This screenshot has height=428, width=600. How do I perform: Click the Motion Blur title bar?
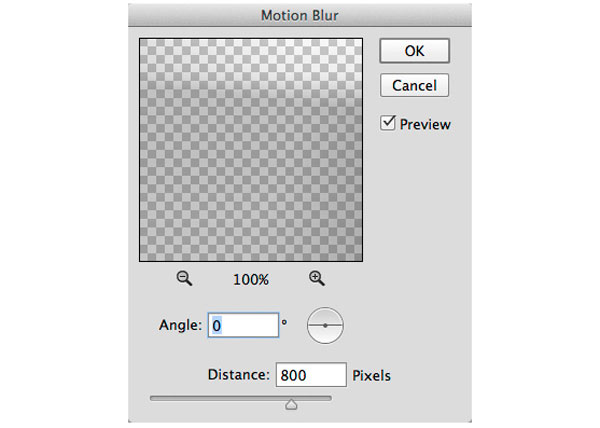pos(300,15)
